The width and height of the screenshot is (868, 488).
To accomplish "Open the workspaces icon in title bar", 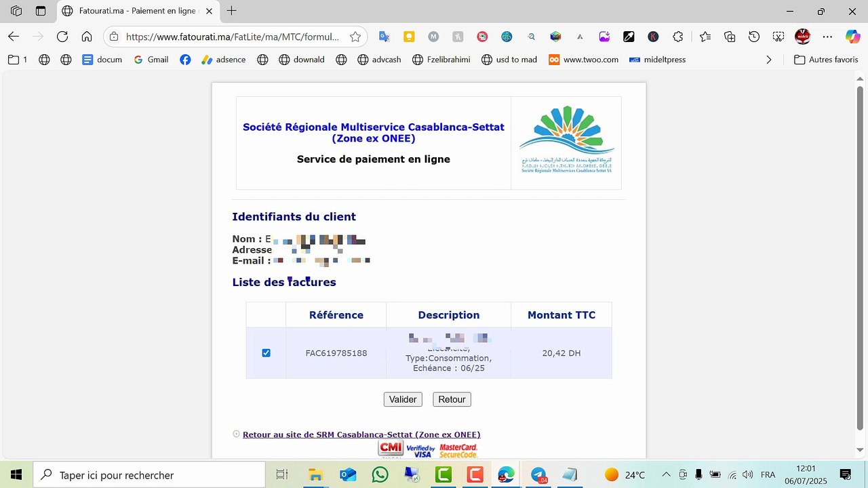I will pyautogui.click(x=16, y=11).
